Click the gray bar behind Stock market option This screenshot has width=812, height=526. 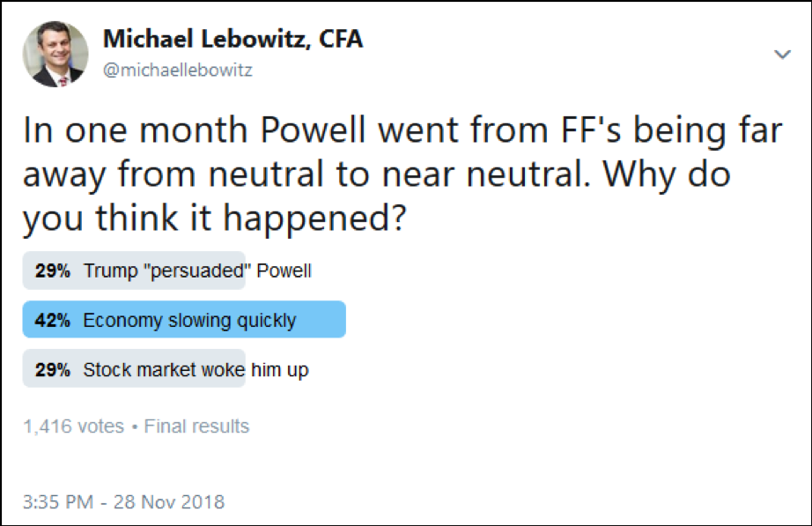134,368
